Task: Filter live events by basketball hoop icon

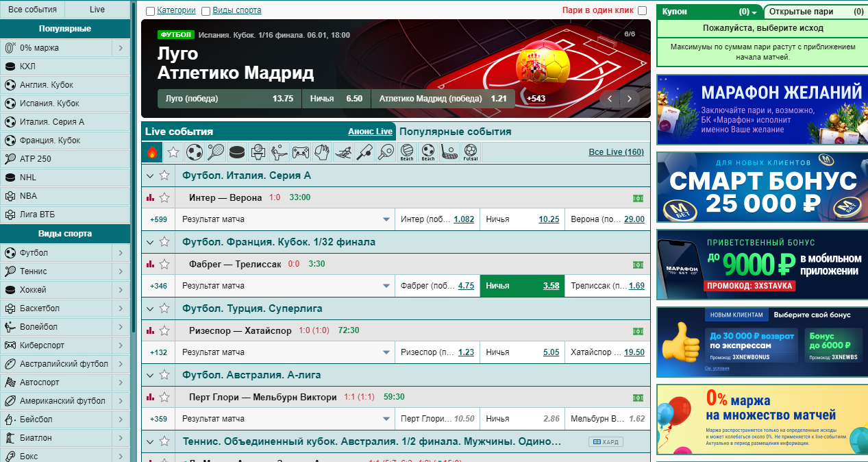Action: pyautogui.click(x=258, y=151)
